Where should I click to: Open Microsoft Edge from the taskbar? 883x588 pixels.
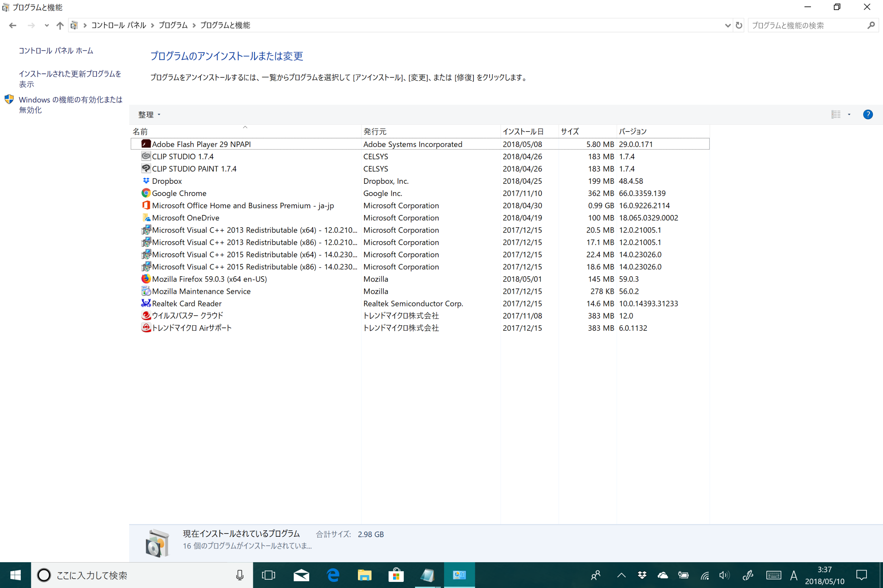(x=333, y=575)
